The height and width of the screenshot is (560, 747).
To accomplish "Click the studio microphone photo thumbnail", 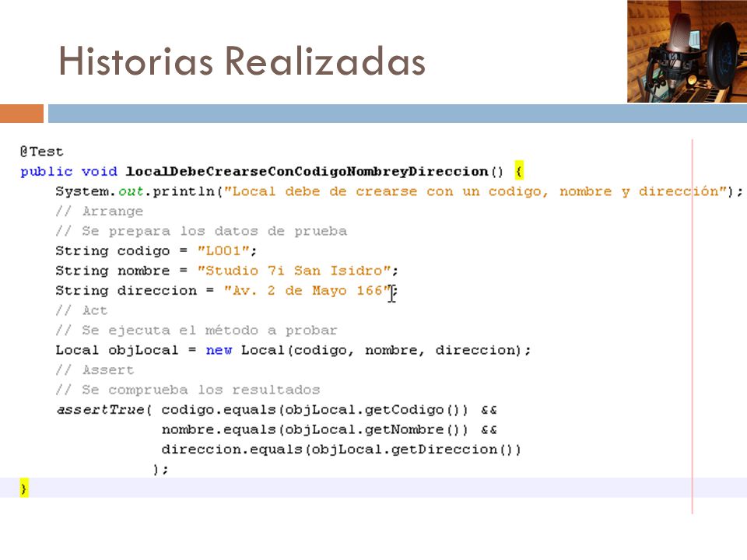I will 687,51.
